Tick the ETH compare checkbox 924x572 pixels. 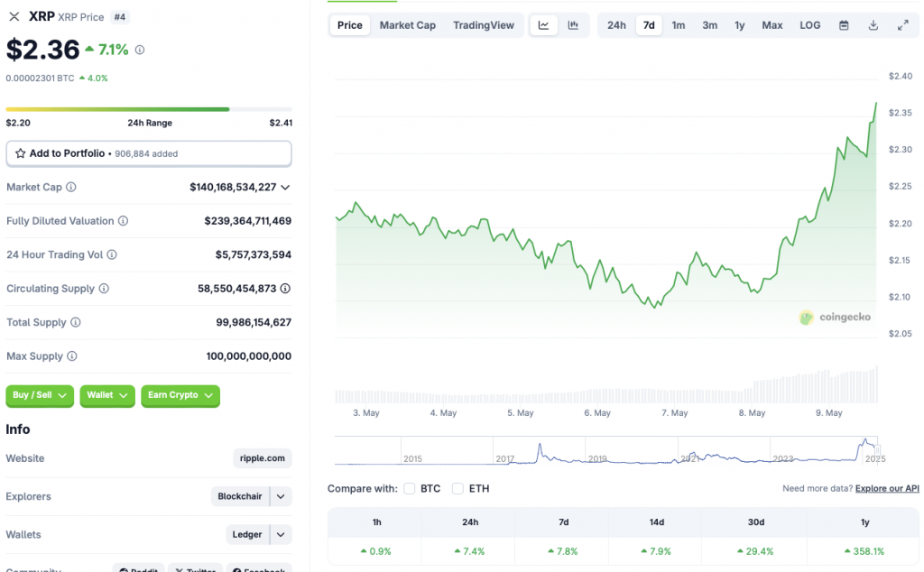[457, 488]
